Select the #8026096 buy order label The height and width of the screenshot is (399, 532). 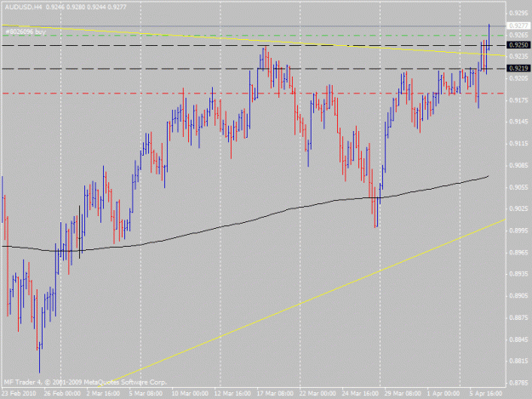point(26,31)
